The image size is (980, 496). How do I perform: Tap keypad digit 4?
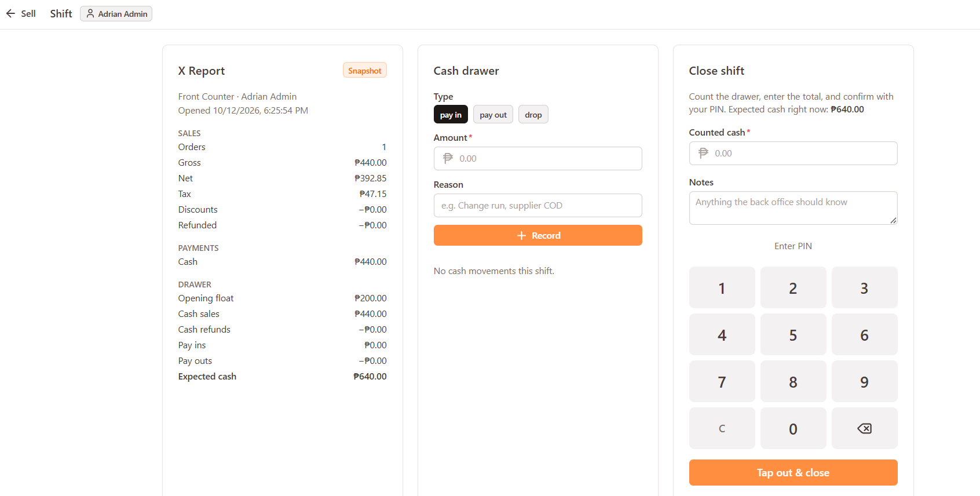click(722, 334)
